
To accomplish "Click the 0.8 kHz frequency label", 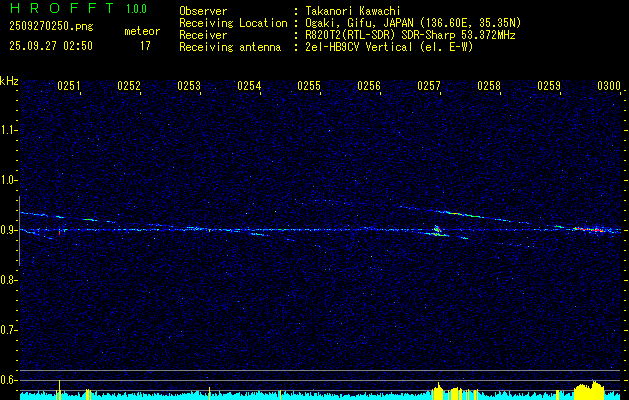I will click(8, 280).
